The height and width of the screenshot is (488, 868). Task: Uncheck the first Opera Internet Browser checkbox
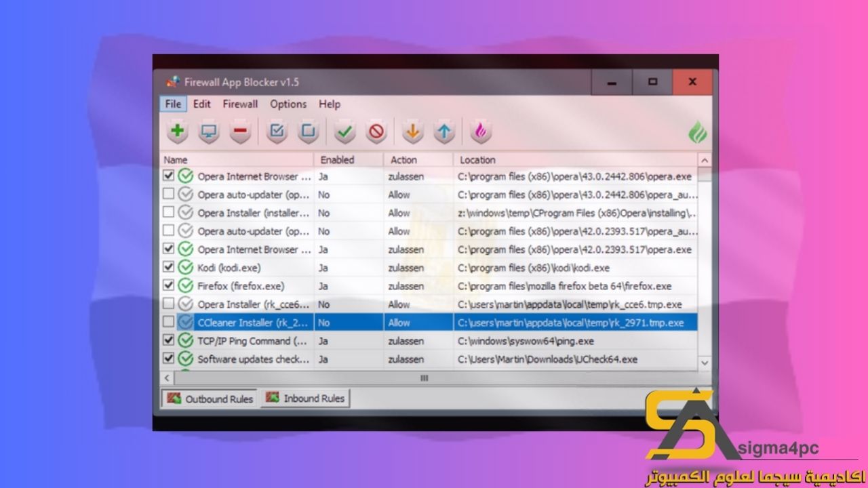(x=169, y=176)
